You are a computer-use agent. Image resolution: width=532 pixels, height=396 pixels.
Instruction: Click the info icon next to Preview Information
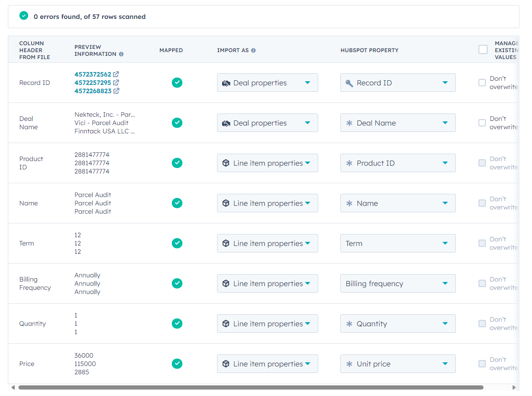tap(121, 54)
